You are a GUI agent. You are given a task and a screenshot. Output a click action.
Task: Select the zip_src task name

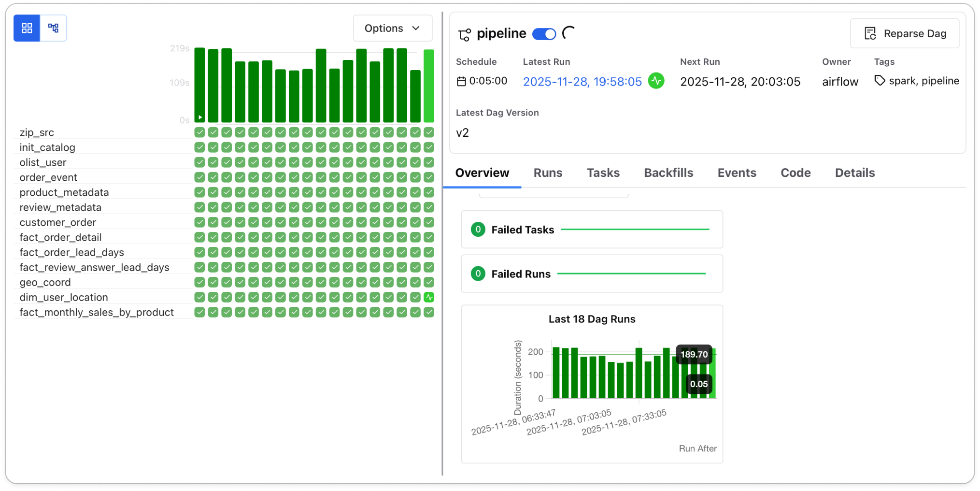(36, 132)
